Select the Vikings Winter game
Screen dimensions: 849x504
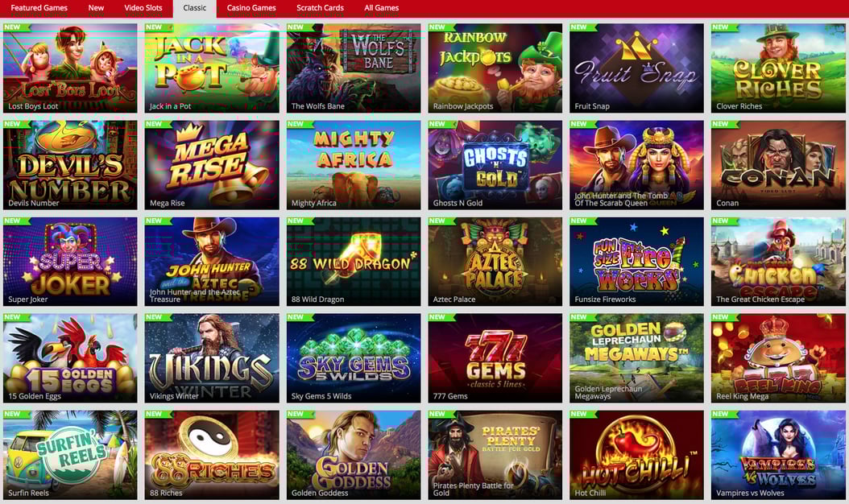[x=212, y=358]
